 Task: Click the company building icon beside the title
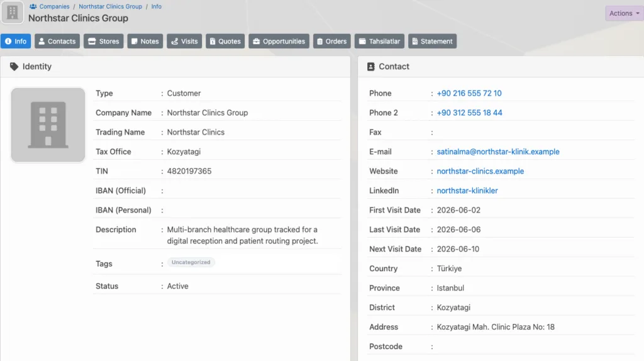coord(13,13)
